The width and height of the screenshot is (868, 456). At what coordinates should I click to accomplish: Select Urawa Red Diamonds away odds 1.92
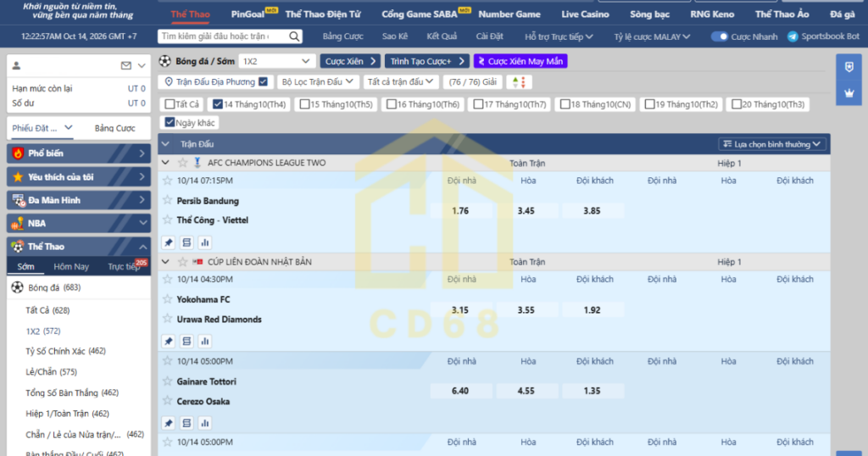593,310
